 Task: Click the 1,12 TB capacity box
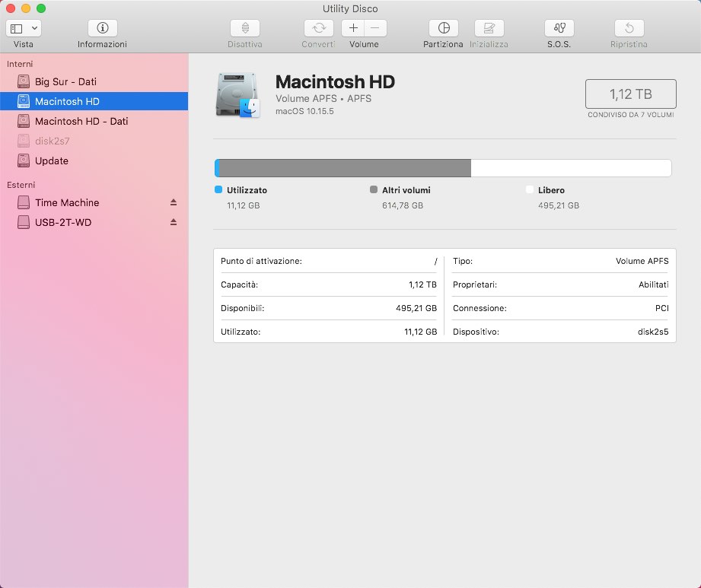630,94
